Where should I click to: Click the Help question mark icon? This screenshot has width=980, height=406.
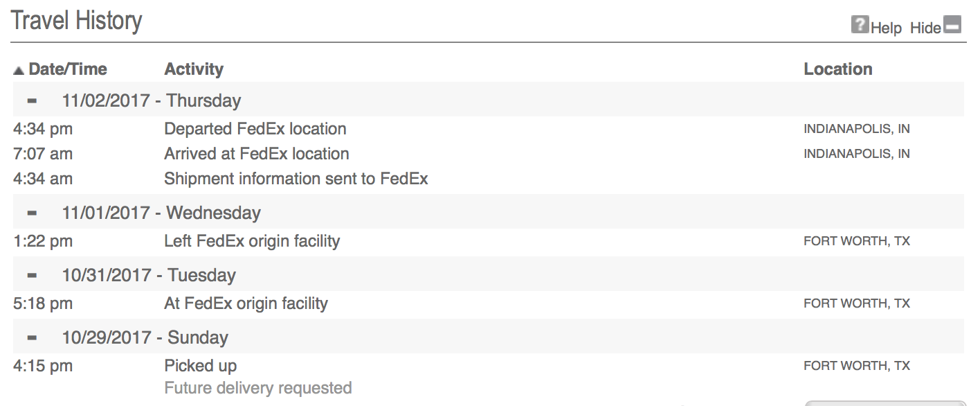click(860, 26)
